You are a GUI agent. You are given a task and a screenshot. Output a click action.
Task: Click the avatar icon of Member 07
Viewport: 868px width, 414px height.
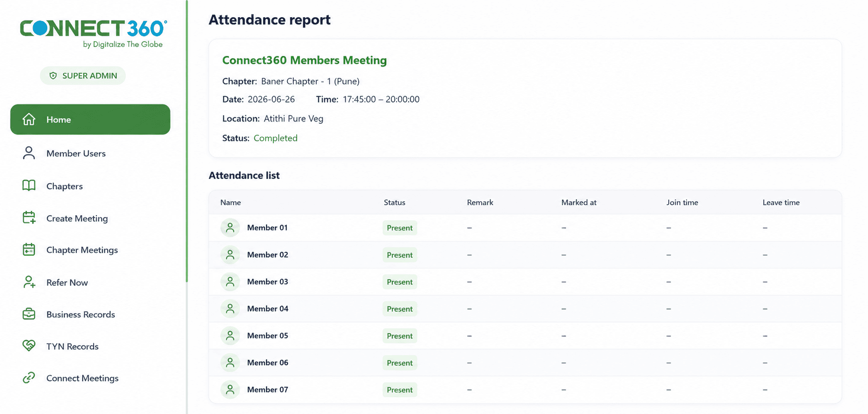pyautogui.click(x=230, y=390)
